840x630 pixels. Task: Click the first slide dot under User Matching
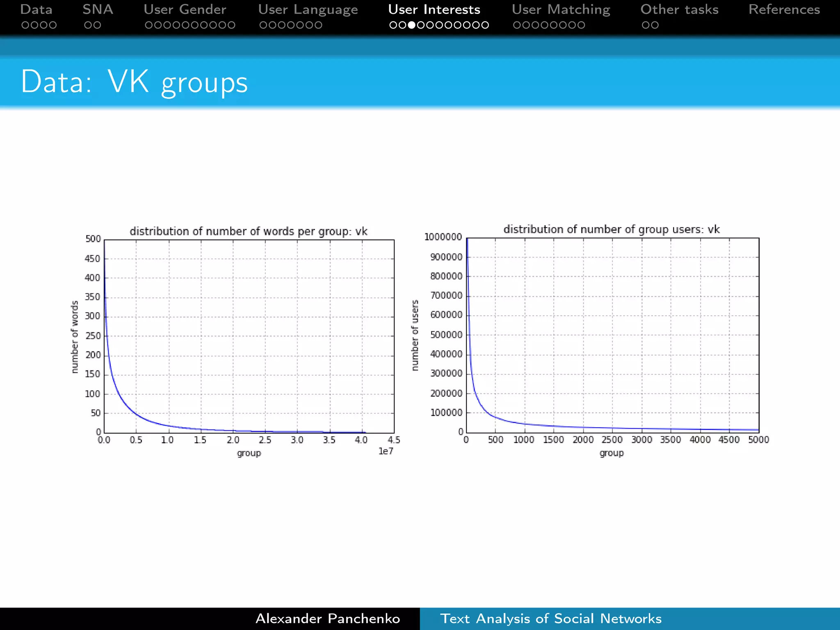517,25
